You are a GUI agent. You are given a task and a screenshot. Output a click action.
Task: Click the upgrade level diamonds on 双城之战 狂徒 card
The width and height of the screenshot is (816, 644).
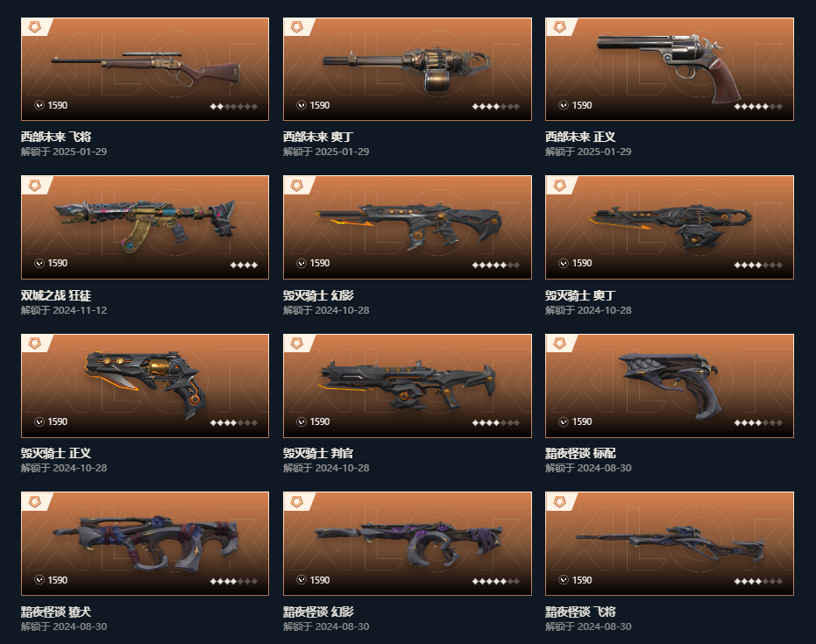click(x=244, y=265)
